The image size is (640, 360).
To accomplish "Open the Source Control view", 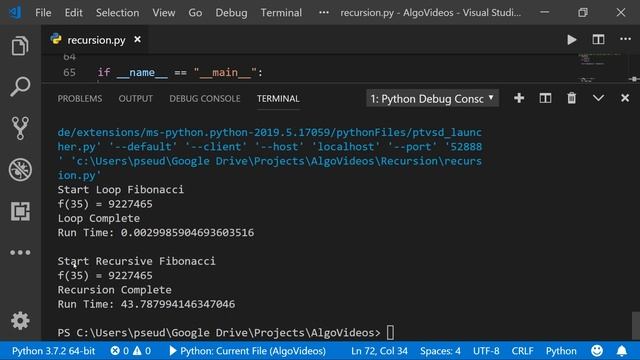I will click(x=20, y=128).
